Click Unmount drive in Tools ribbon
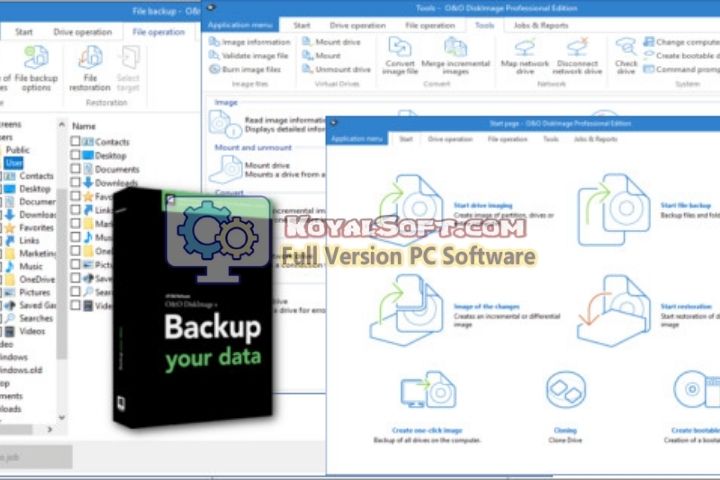This screenshot has height=480, width=720. [336, 69]
